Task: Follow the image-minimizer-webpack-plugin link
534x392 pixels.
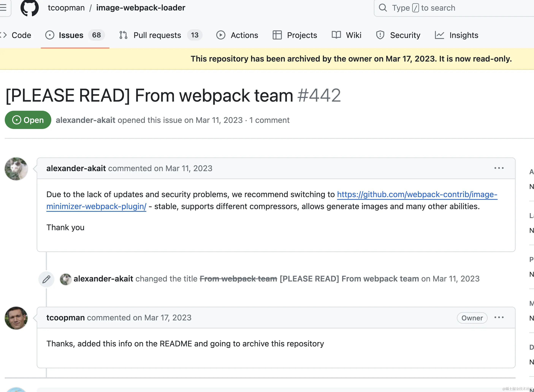Action: (417, 195)
